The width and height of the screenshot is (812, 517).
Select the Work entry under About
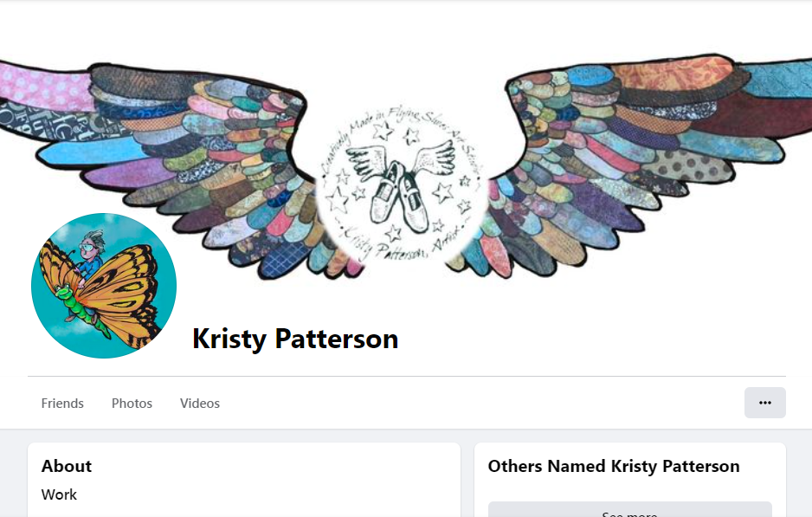pyautogui.click(x=59, y=494)
